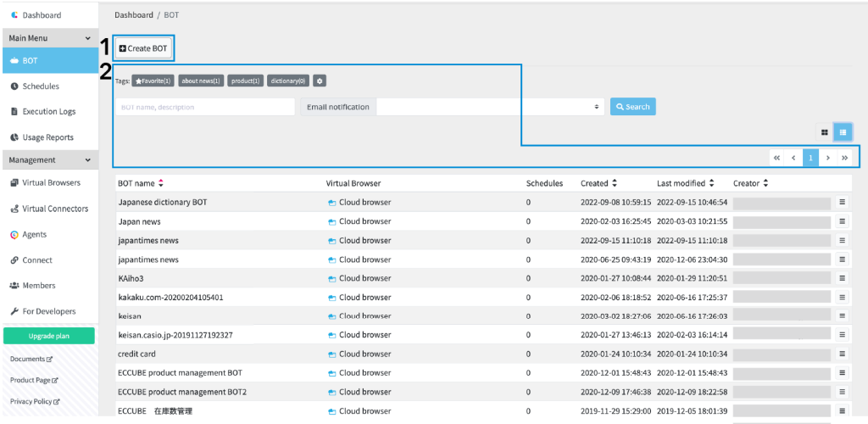Go to last page of results
Screen dimensions: 868x424
845,158
